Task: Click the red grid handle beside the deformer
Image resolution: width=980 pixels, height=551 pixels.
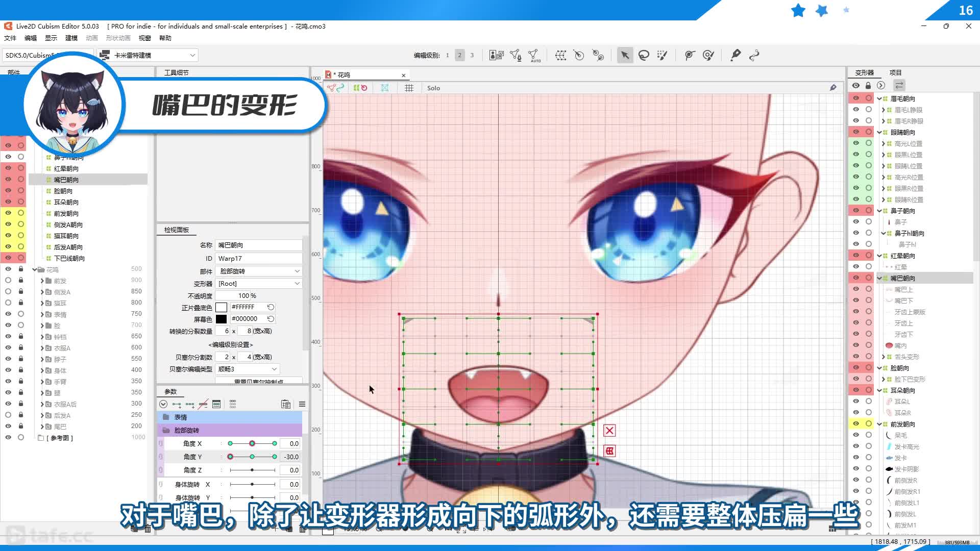Action: pyautogui.click(x=609, y=451)
